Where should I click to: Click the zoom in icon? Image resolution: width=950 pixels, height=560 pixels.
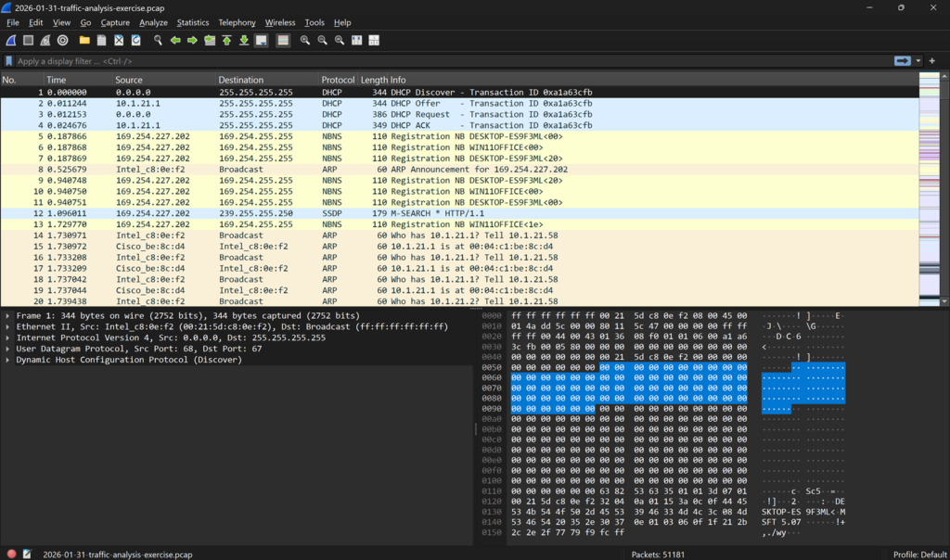tap(305, 41)
